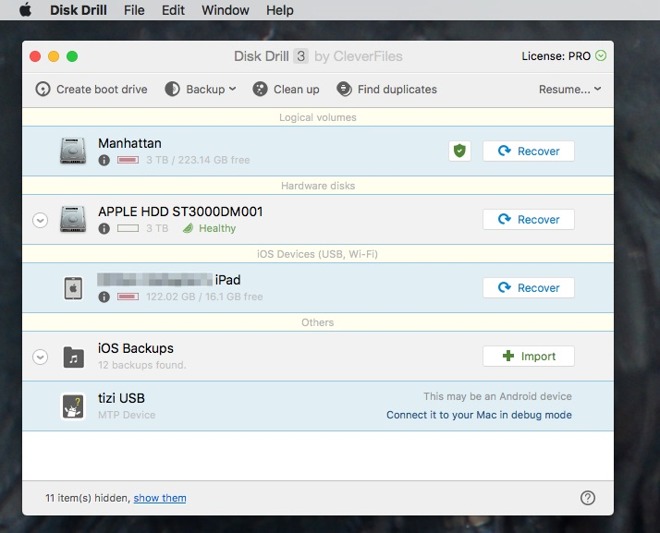The height and width of the screenshot is (533, 660).
Task: Click the Hardware disks section header
Action: (318, 186)
